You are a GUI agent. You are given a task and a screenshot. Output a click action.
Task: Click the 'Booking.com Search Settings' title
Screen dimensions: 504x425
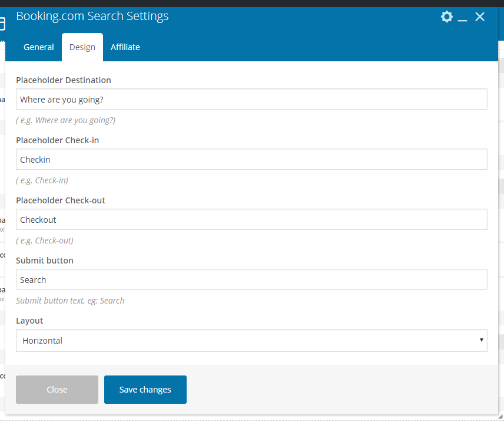pos(92,16)
